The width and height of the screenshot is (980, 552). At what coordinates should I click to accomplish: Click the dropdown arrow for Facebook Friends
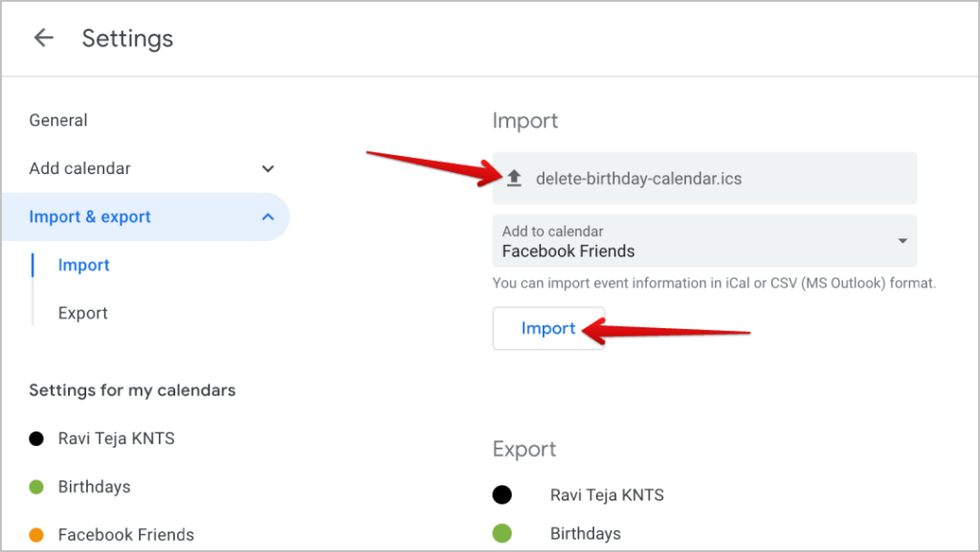point(902,240)
